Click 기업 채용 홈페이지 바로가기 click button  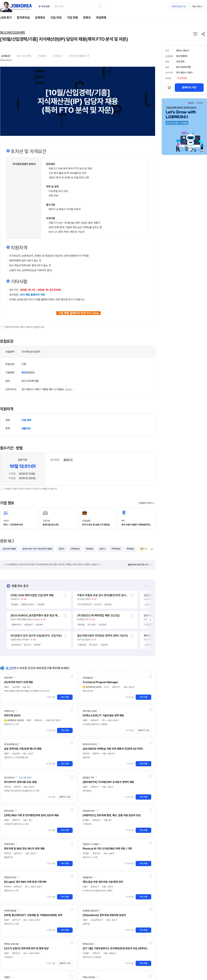pyautogui.click(x=79, y=313)
